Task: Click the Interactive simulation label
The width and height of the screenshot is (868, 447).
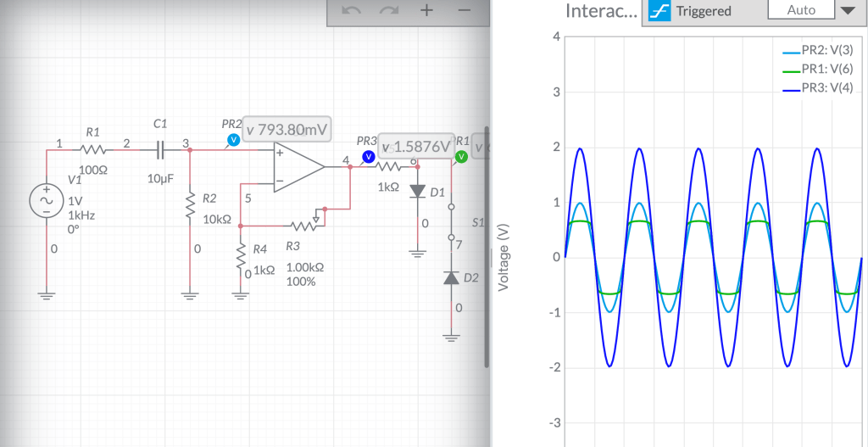Action: [599, 11]
